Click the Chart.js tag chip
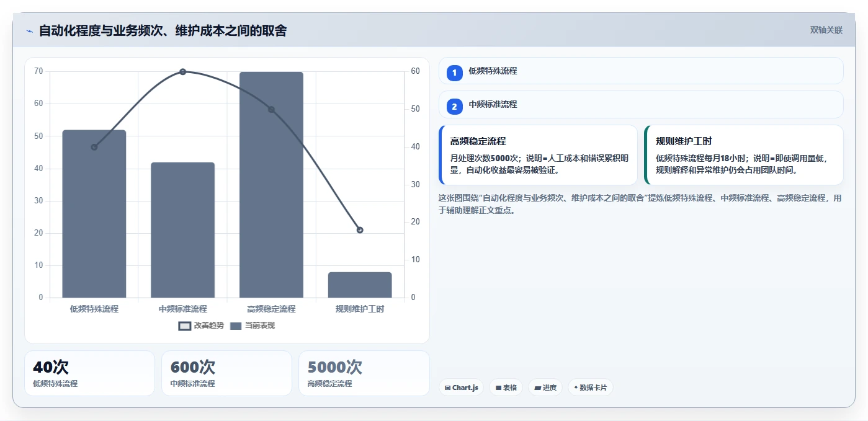This screenshot has width=868, height=421. tap(462, 388)
